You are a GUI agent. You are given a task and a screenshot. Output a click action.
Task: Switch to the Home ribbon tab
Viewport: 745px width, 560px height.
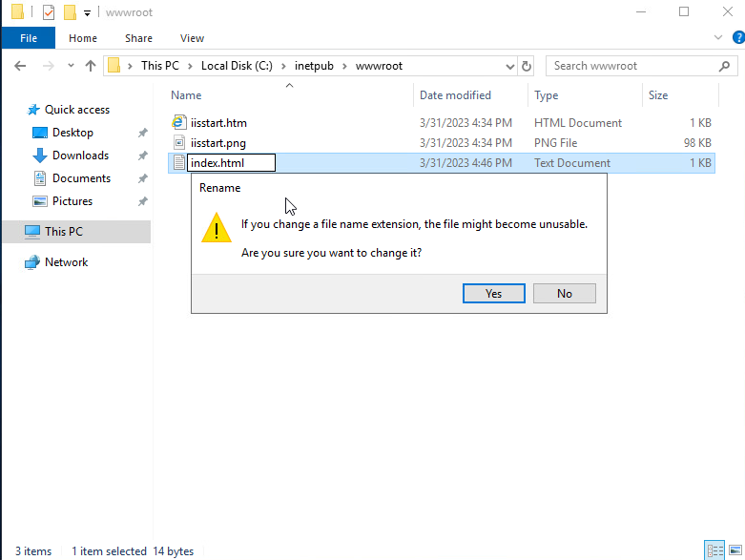(83, 38)
